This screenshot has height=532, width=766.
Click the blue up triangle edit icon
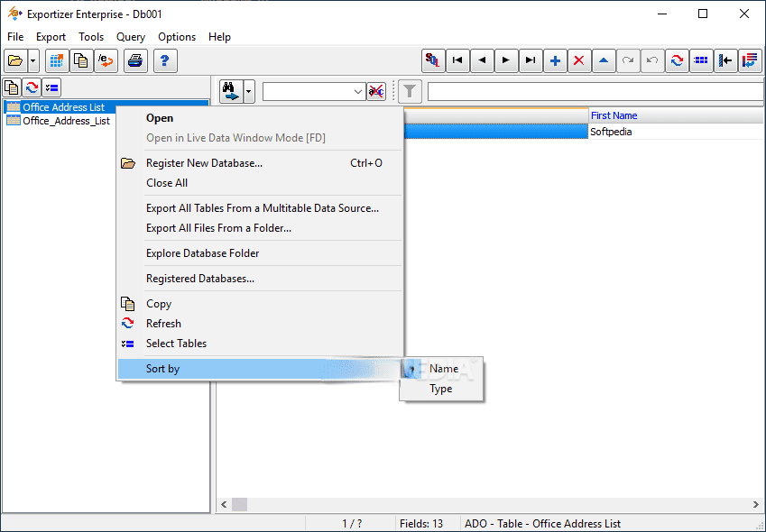pos(604,61)
